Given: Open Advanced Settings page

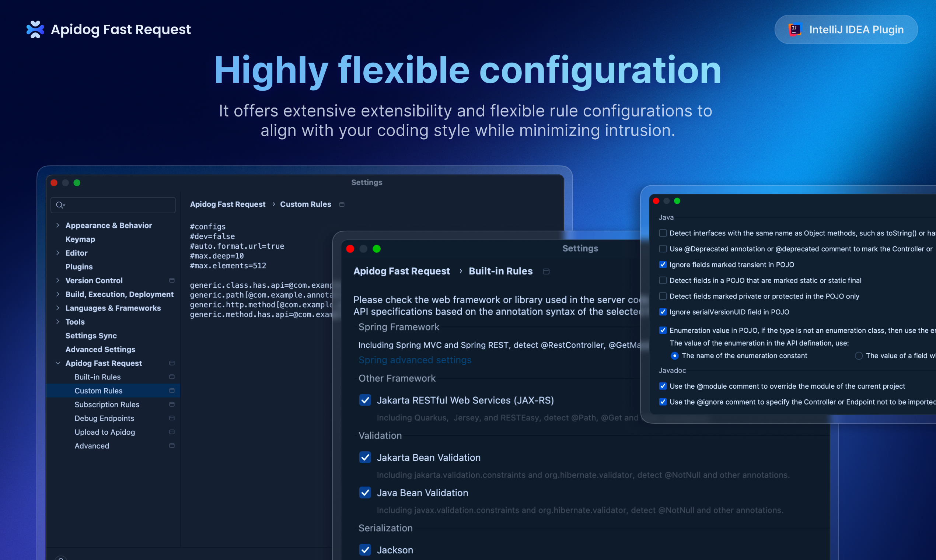Looking at the screenshot, I should tap(100, 349).
